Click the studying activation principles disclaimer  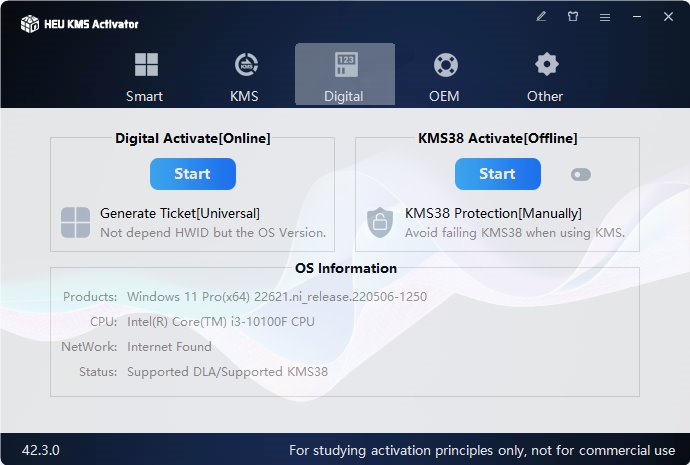point(482,450)
